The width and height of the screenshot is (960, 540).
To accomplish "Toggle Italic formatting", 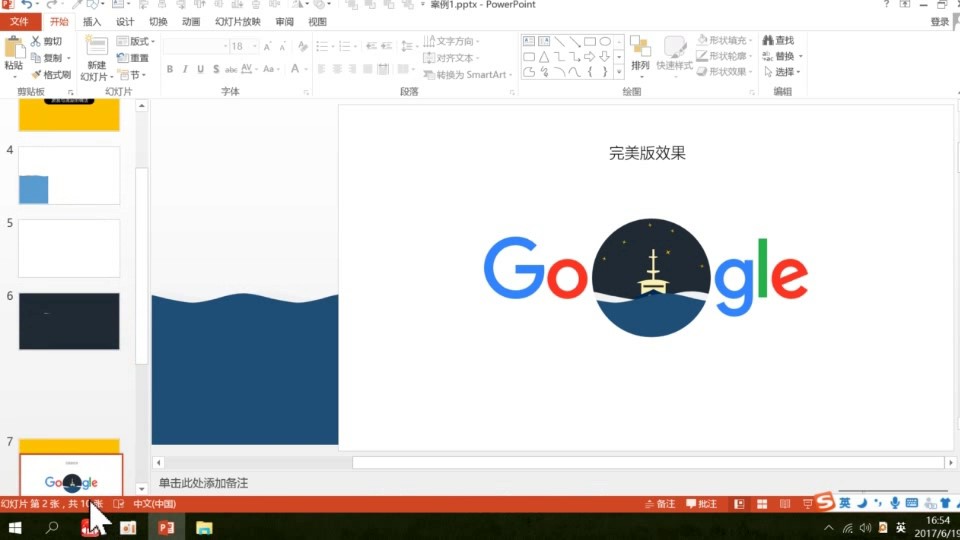I will [x=185, y=69].
